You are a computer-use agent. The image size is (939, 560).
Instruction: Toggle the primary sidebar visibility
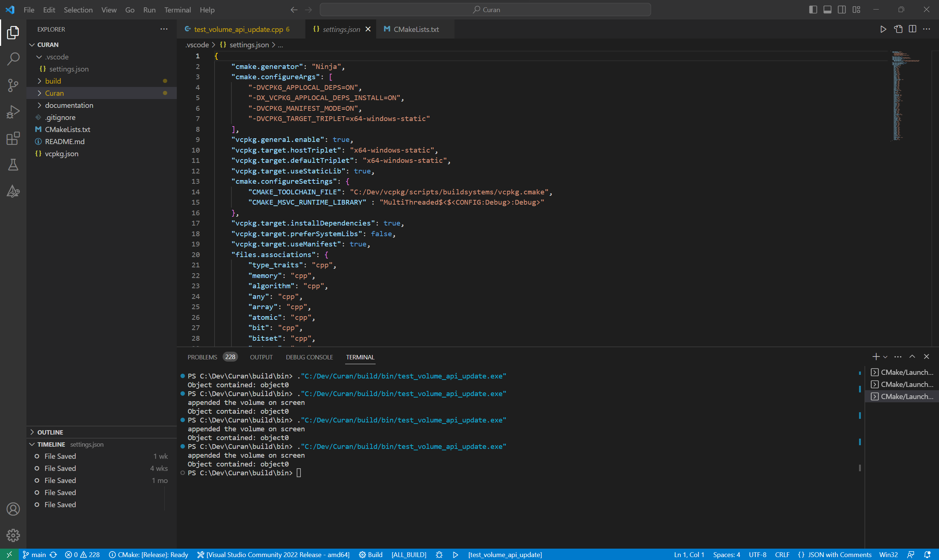click(x=812, y=10)
